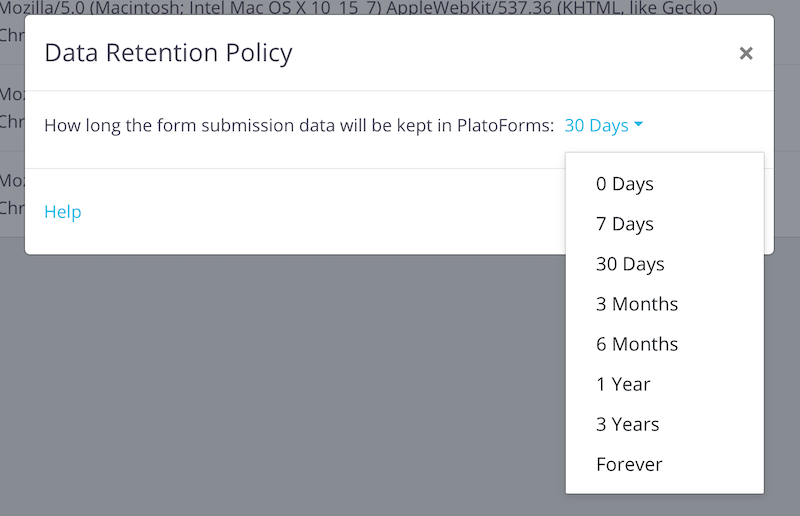Click the caret arrow beside the retention value
This screenshot has width=800, height=516.
pos(639,125)
